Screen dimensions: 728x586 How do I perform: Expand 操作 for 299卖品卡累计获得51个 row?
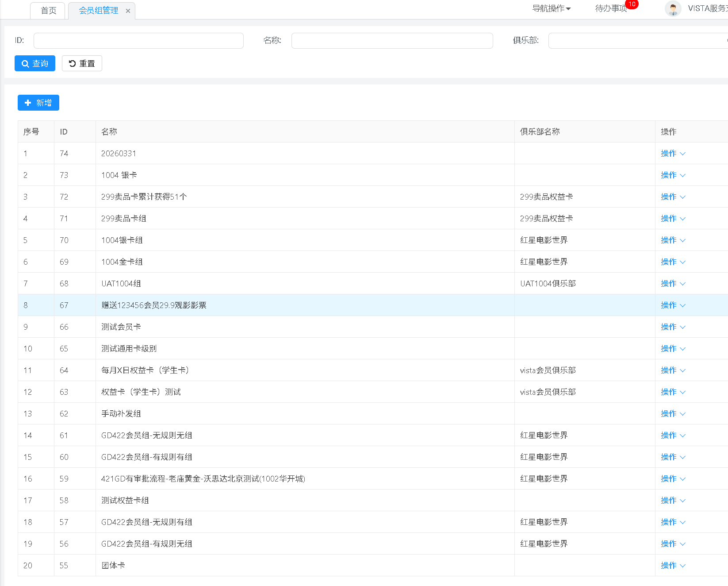coord(673,197)
